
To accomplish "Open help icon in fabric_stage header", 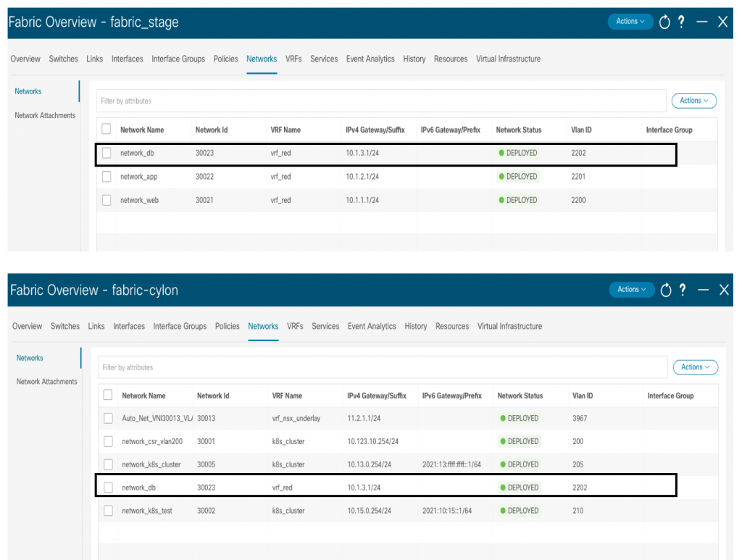I will click(682, 22).
